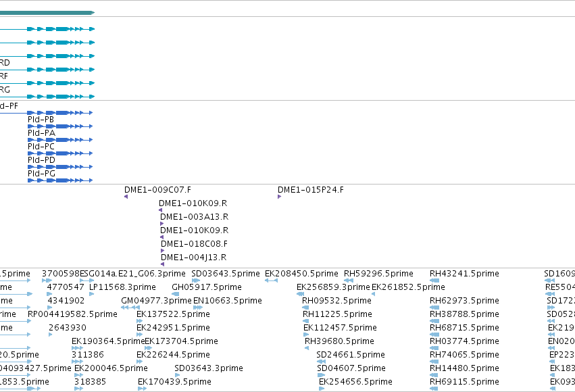
Task: Select the SD03643.3prime EST label
Action: tap(209, 369)
